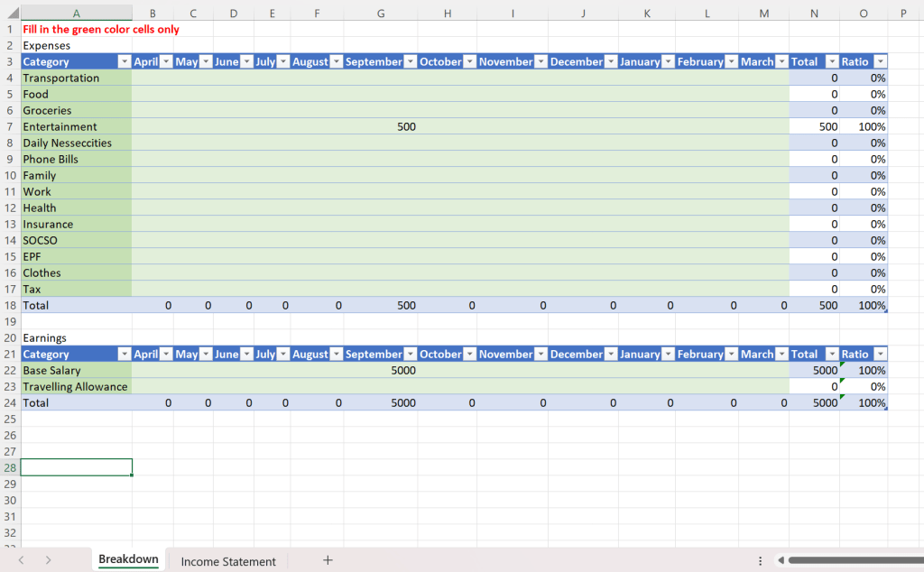Add a new sheet with plus icon
This screenshot has width=924, height=572.
coord(328,560)
